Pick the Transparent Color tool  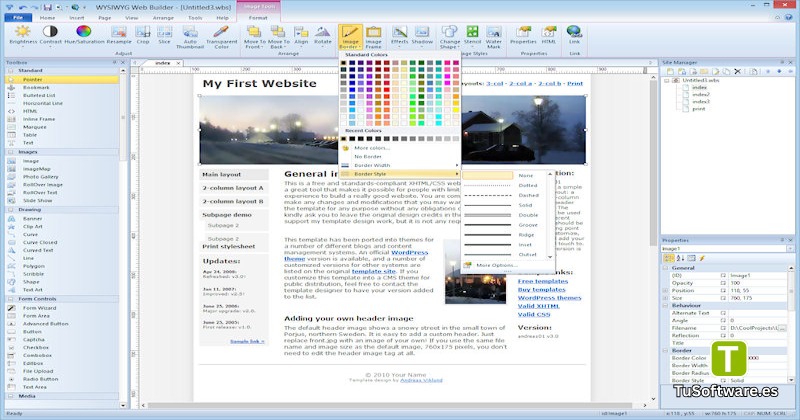pyautogui.click(x=221, y=37)
